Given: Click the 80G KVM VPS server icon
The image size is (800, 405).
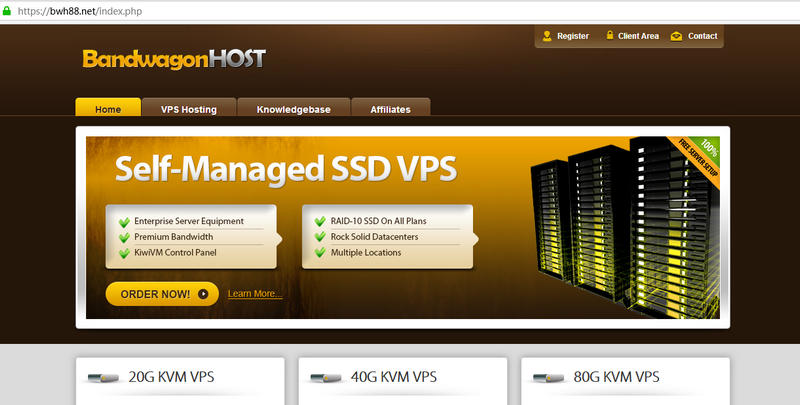Looking at the screenshot, I should tap(550, 378).
